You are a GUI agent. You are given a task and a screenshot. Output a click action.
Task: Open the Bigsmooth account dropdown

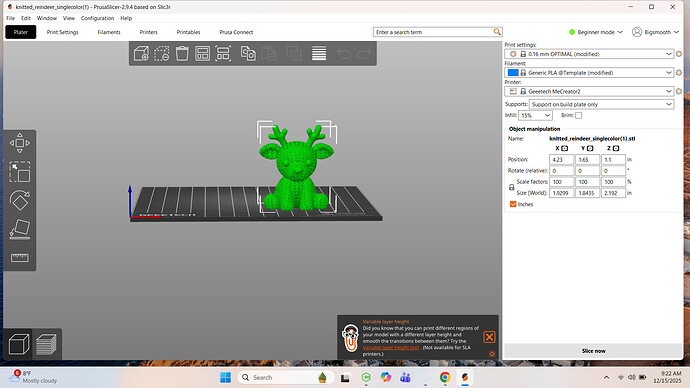click(655, 32)
